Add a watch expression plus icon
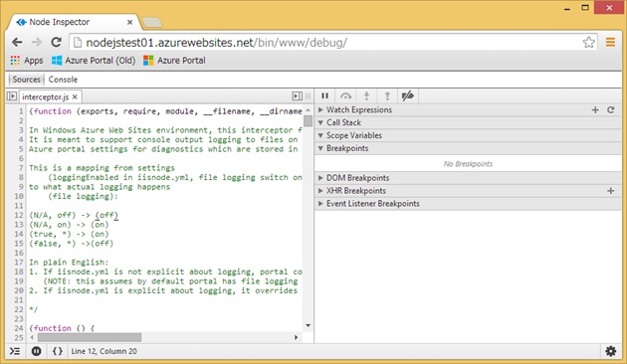Viewport: 627px width, 364px height. click(x=595, y=109)
